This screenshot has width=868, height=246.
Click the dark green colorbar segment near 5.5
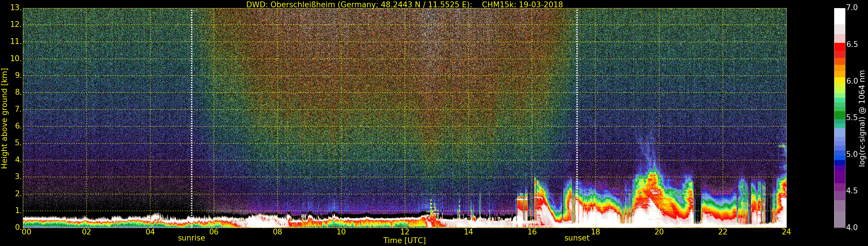pyautogui.click(x=839, y=115)
